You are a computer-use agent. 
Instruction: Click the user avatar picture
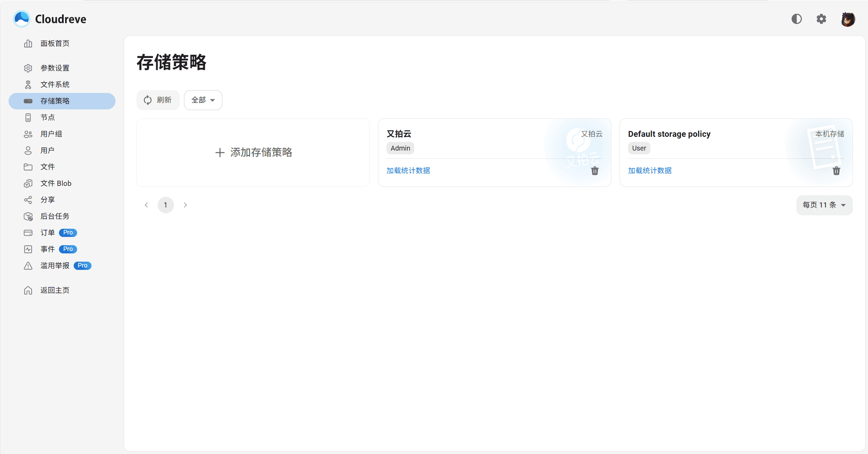(x=848, y=19)
